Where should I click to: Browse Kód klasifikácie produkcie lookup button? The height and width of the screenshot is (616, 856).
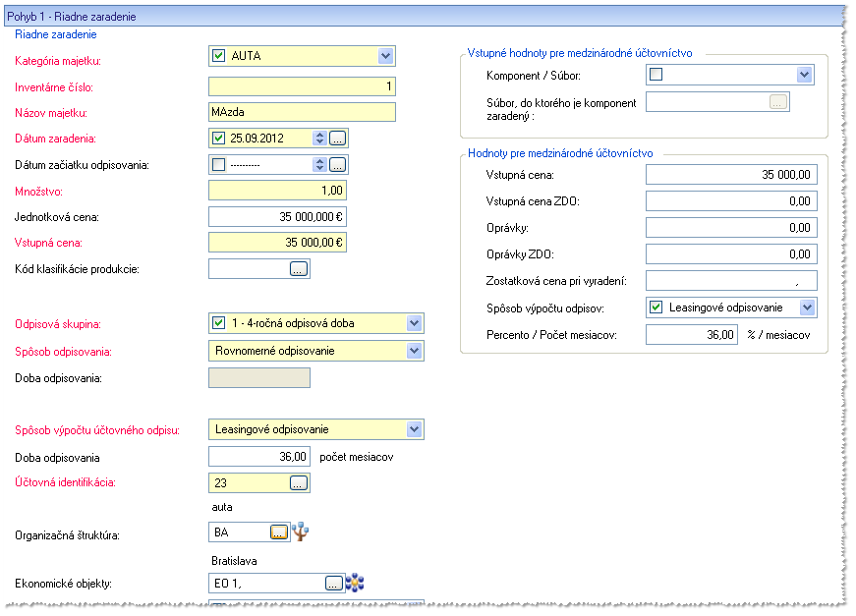299,269
